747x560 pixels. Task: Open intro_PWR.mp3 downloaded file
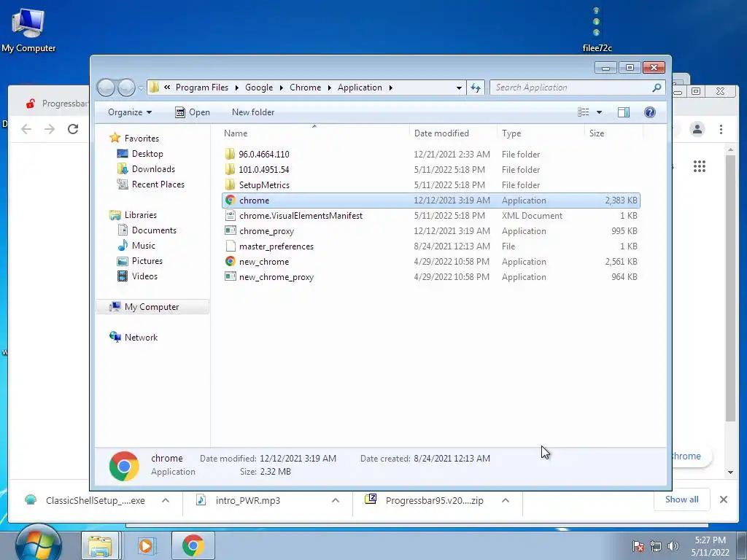(x=248, y=500)
